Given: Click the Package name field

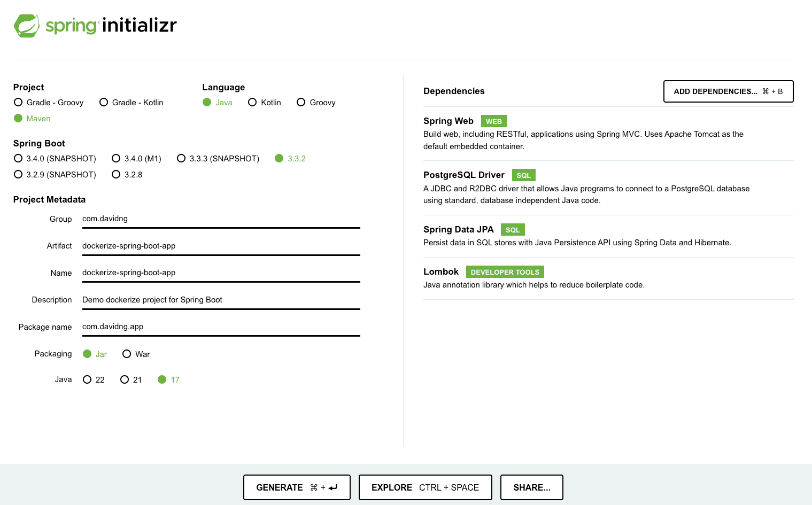Looking at the screenshot, I should (221, 327).
